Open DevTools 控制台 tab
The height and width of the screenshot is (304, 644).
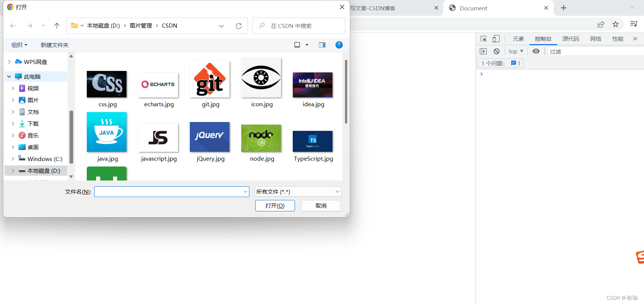click(x=543, y=39)
